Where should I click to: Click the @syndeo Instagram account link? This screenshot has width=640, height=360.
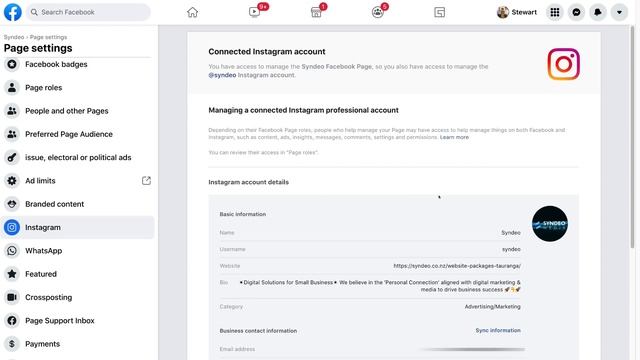coord(222,75)
